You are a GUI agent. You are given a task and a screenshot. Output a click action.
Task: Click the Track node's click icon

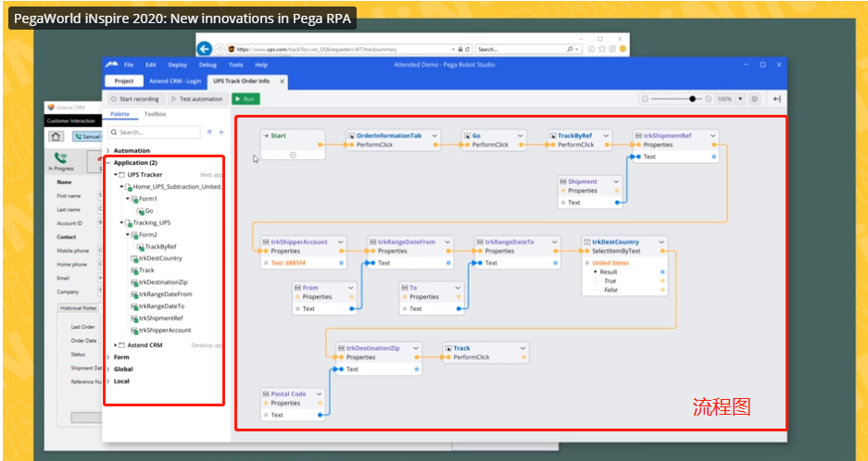(447, 348)
